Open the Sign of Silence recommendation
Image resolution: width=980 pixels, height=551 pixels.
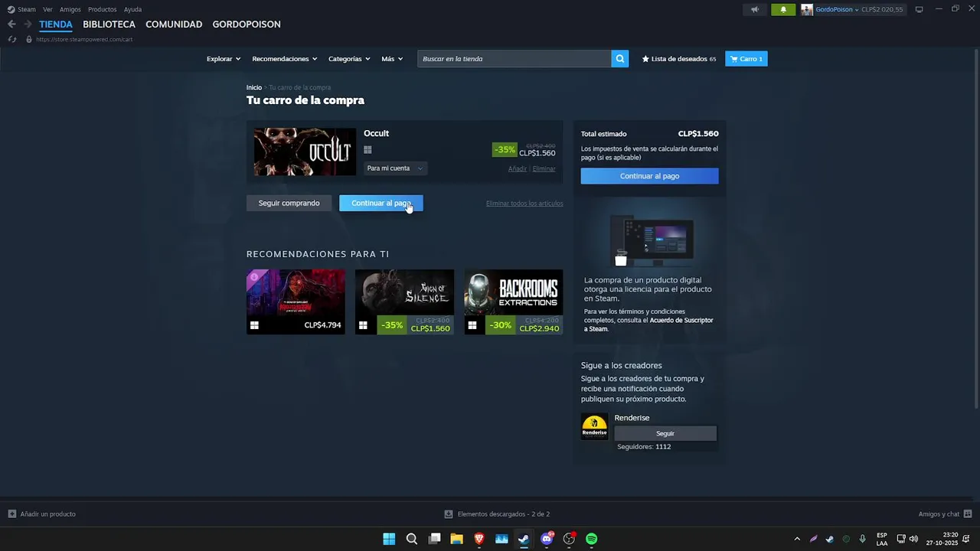point(404,302)
